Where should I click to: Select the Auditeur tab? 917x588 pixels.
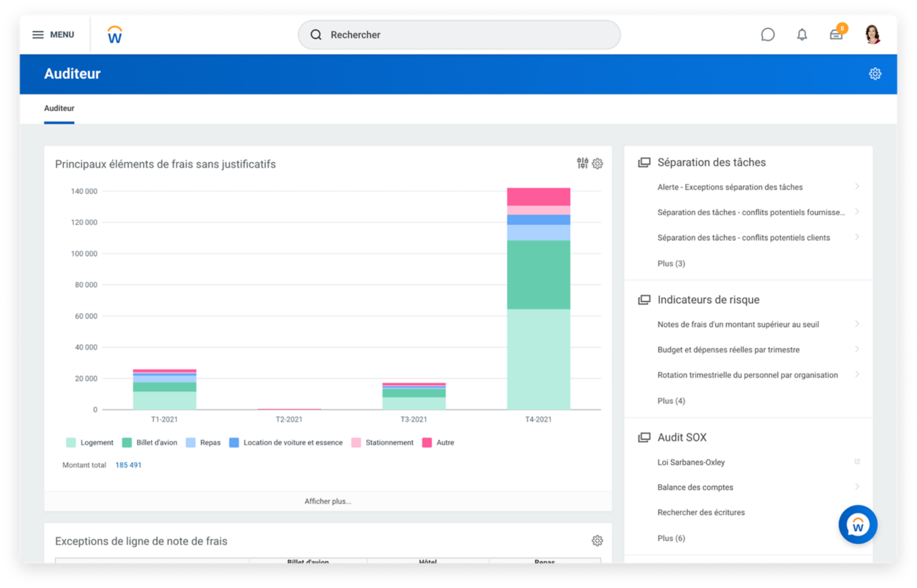[x=59, y=108]
